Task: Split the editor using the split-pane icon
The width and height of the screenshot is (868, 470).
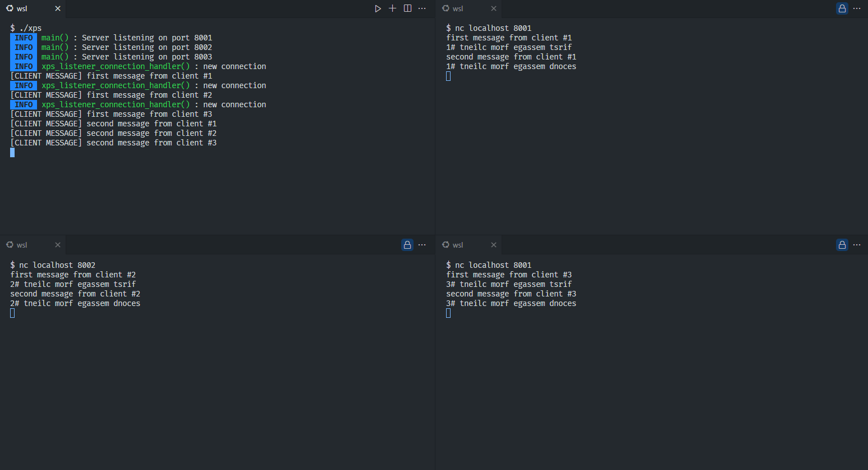Action: [407, 8]
